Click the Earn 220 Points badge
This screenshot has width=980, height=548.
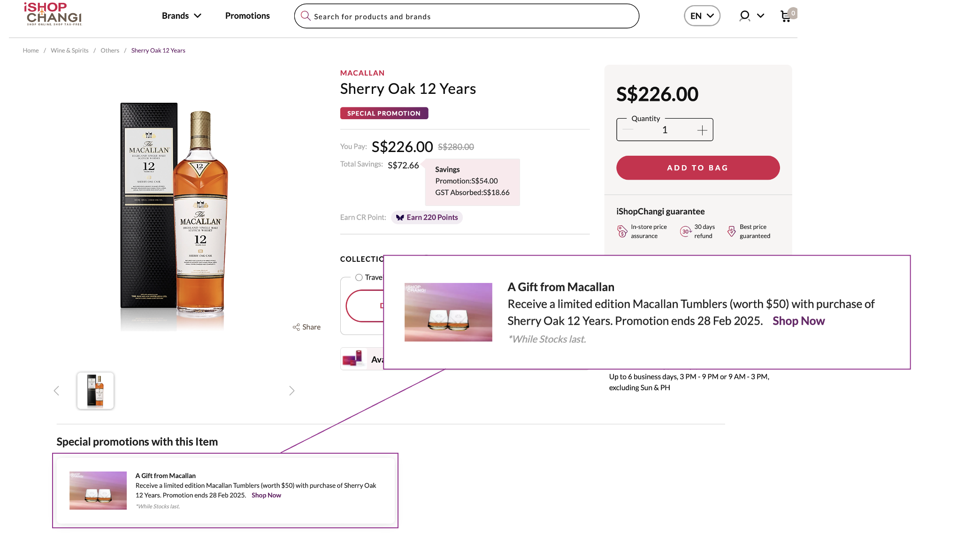tap(427, 218)
